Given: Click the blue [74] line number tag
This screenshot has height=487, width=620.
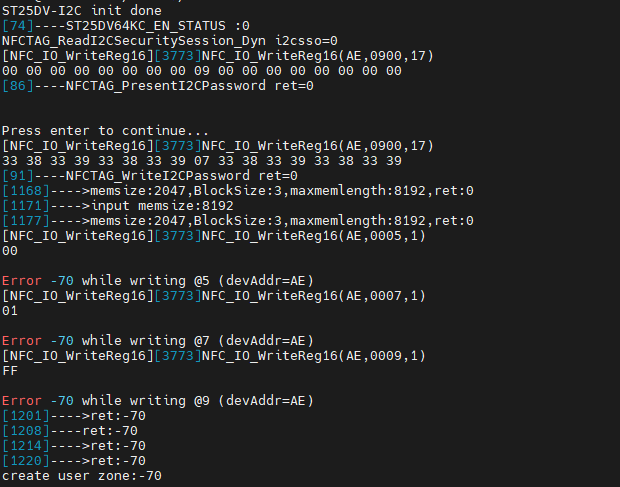Looking at the screenshot, I should click(18, 26).
